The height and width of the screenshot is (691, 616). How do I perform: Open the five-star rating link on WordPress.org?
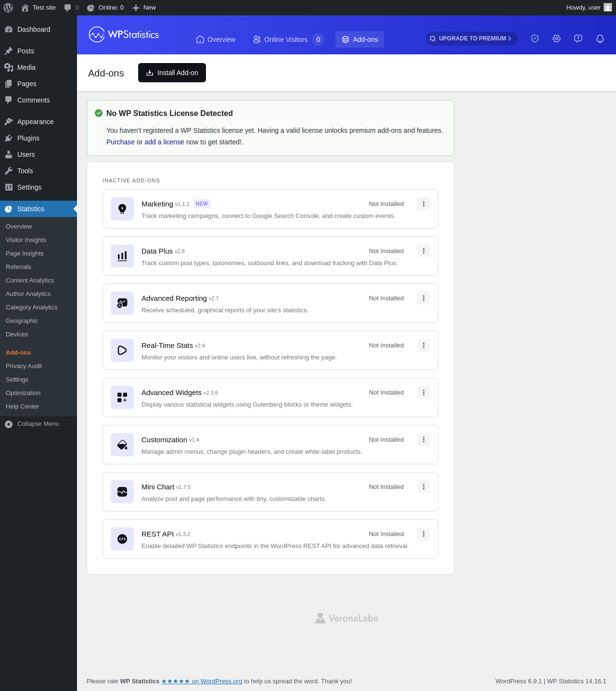coord(202,681)
